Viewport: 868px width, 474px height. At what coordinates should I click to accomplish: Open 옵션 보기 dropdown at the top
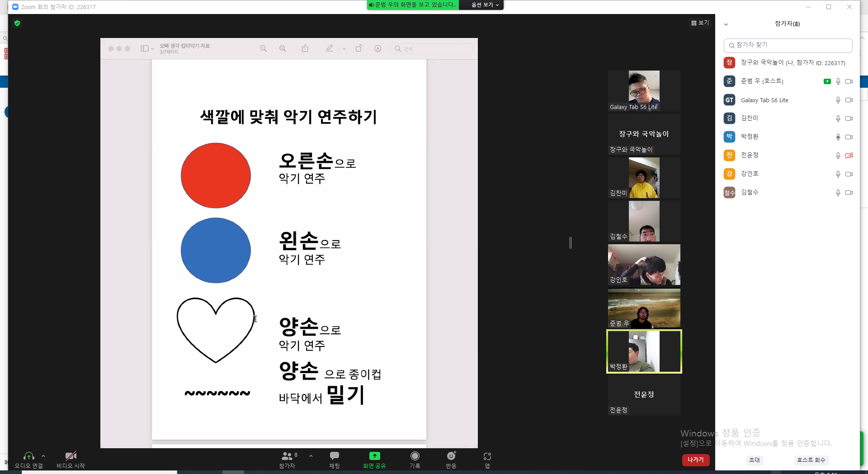485,5
